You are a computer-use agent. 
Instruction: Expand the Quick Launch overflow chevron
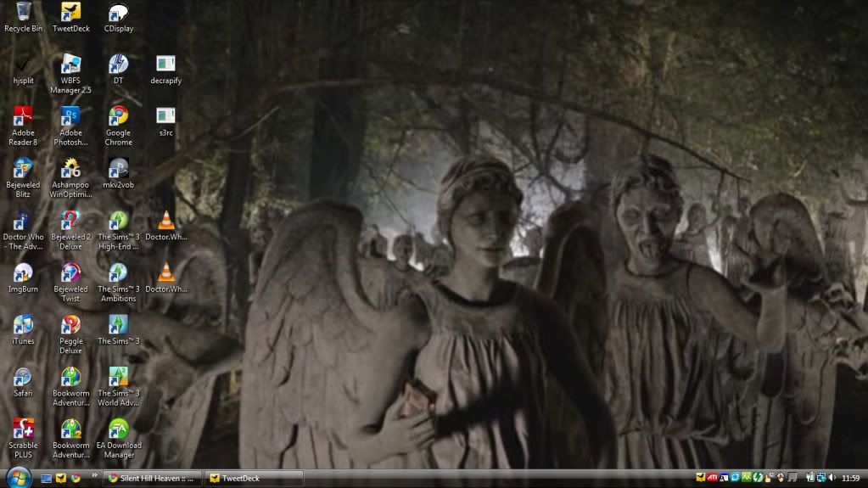(94, 475)
